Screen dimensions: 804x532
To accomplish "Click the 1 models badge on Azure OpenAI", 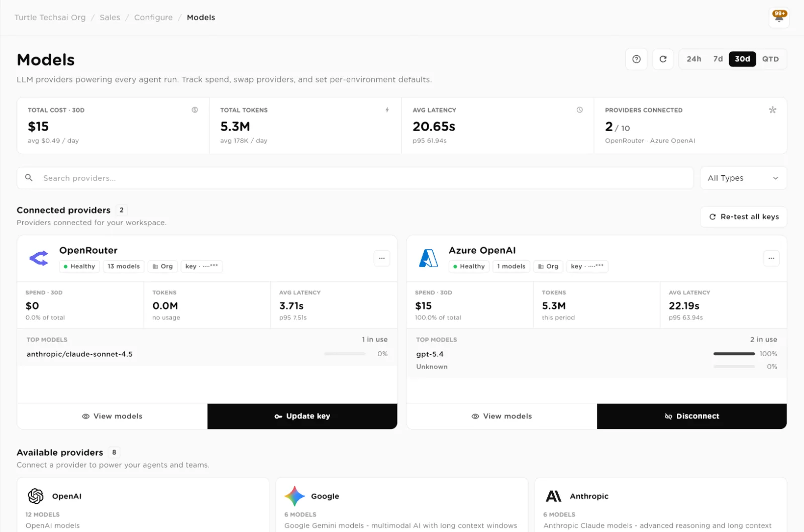I will click(x=511, y=266).
